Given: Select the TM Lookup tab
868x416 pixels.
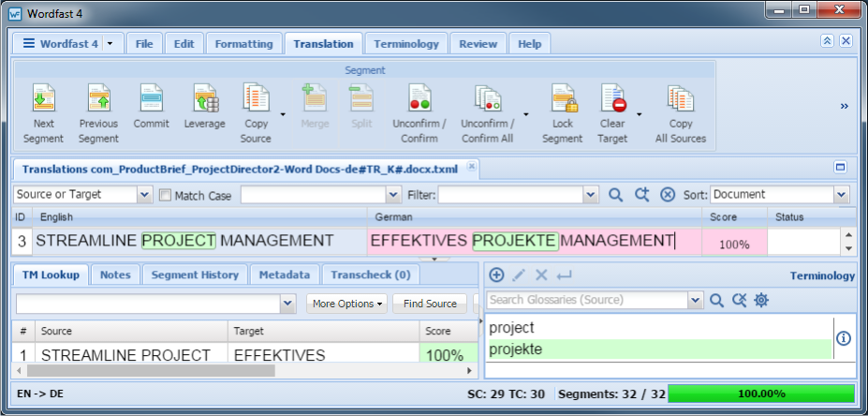Looking at the screenshot, I should tap(51, 275).
